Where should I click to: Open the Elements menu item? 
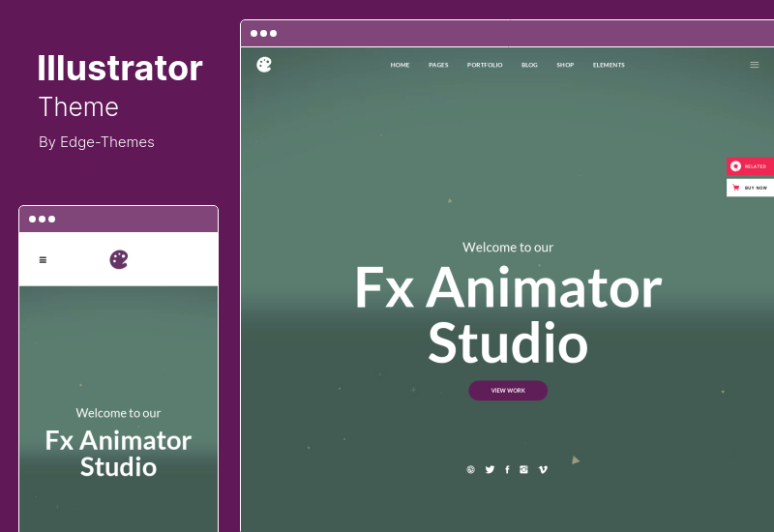tap(609, 65)
